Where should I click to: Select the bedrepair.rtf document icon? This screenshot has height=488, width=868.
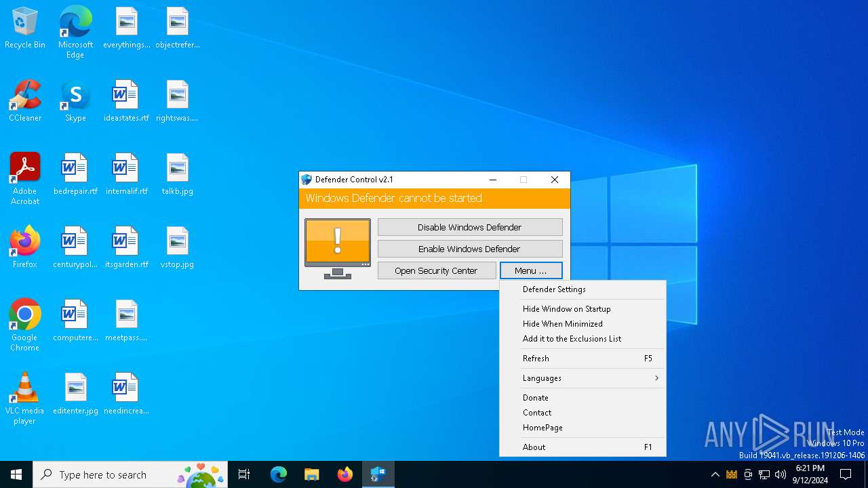point(75,175)
